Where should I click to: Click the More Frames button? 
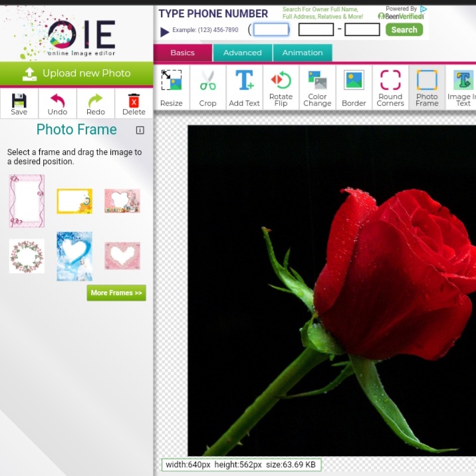tap(116, 293)
